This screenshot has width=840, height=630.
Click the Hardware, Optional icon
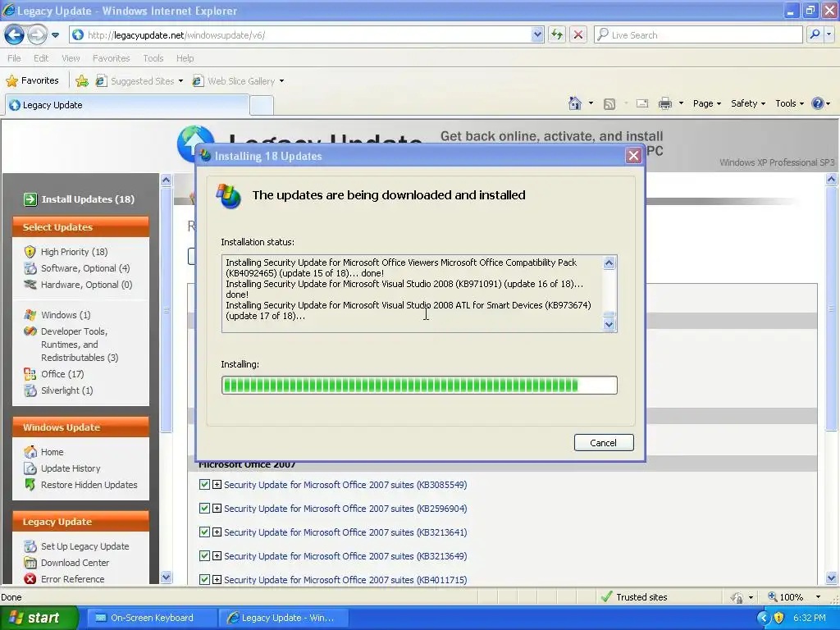click(30, 285)
